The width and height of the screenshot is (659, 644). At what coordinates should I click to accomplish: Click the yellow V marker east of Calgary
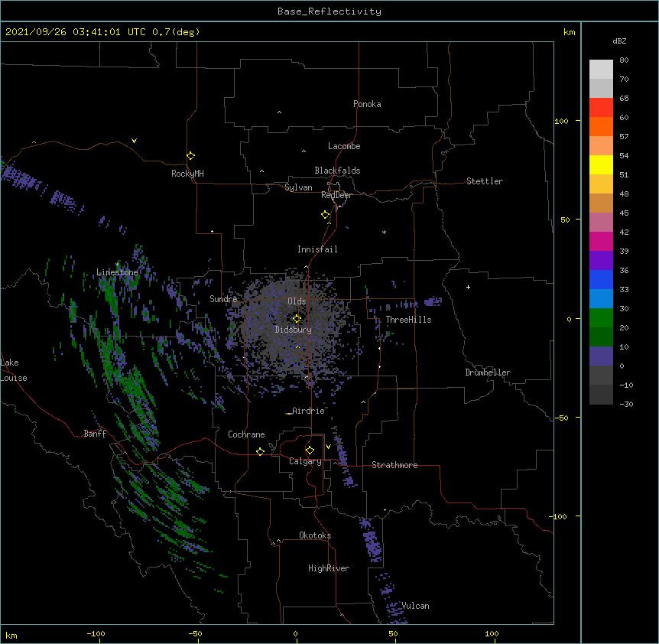pos(328,447)
